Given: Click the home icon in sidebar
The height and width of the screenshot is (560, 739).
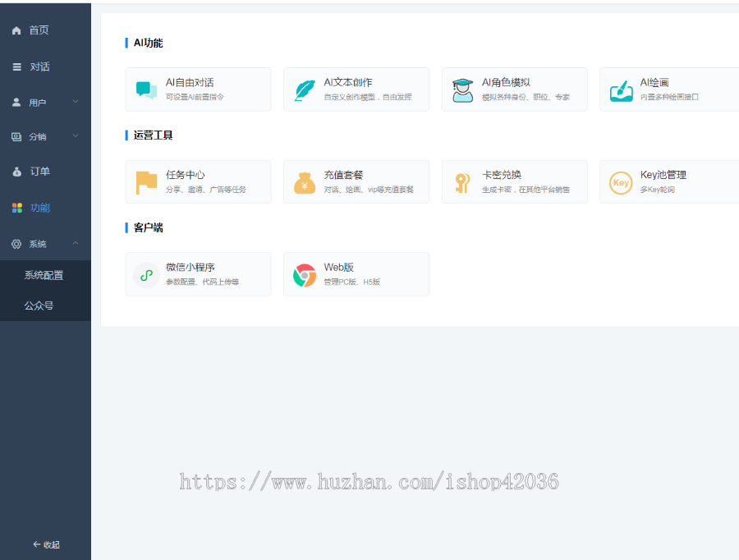Looking at the screenshot, I should (x=16, y=30).
